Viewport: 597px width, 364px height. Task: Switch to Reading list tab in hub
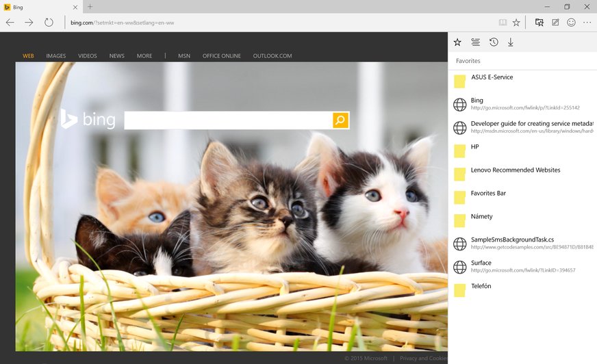pyautogui.click(x=475, y=42)
